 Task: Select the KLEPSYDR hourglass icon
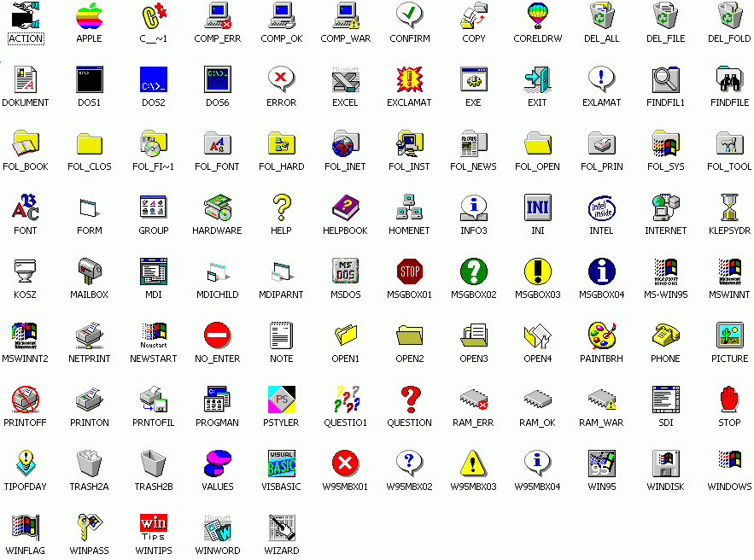[x=729, y=207]
